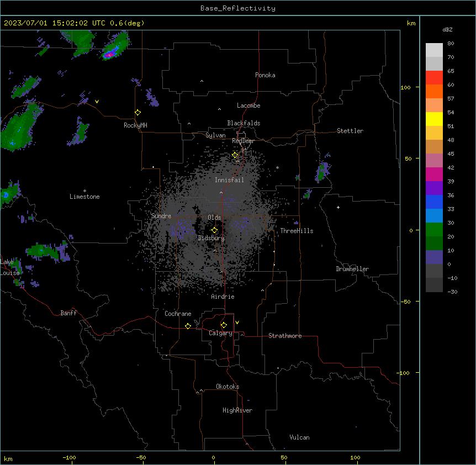The image size is (476, 465).
Task: Click the dBZ legend heading
Action: point(447,29)
